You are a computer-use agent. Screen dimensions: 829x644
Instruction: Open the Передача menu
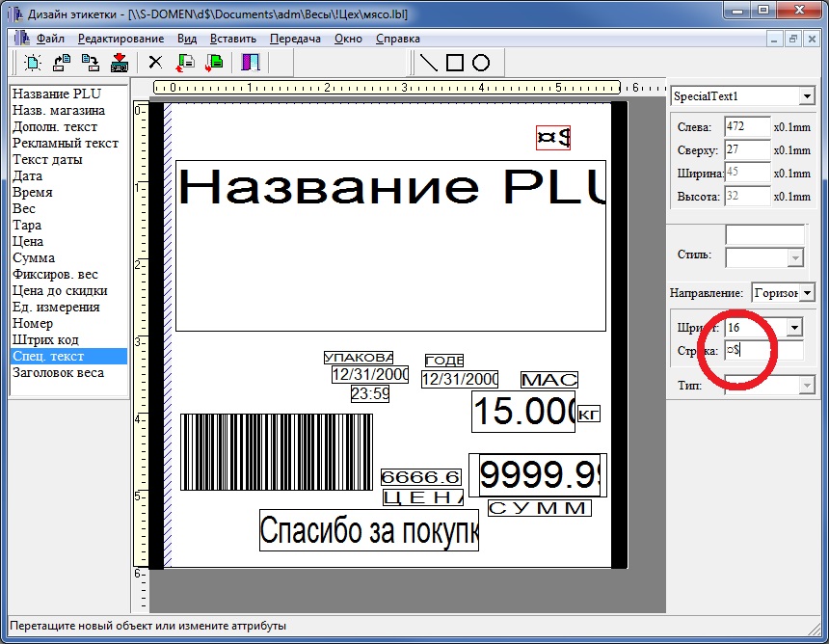[295, 39]
